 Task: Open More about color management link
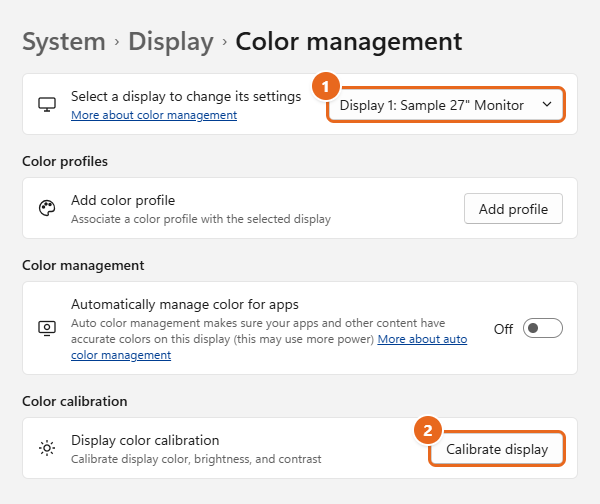pyautogui.click(x=154, y=115)
